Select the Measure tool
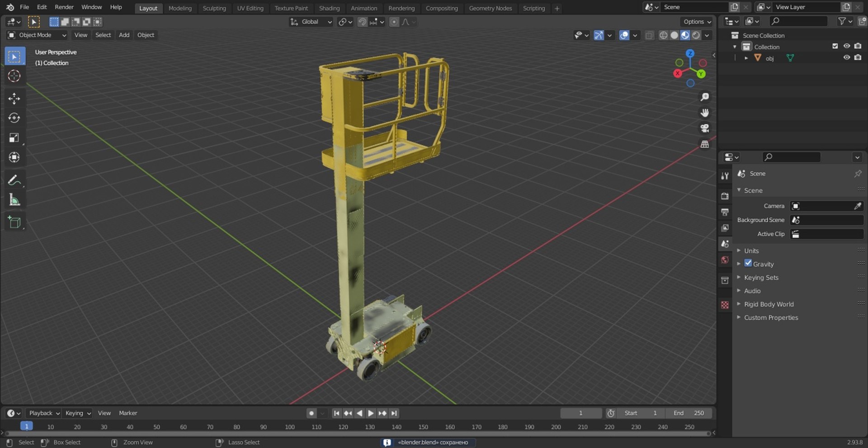This screenshot has width=868, height=448. pos(14,199)
